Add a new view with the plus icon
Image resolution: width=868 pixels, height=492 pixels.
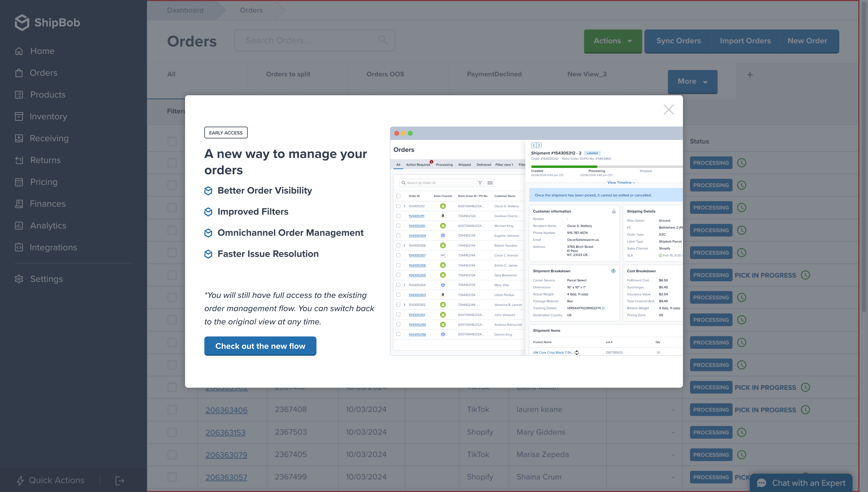click(x=750, y=75)
